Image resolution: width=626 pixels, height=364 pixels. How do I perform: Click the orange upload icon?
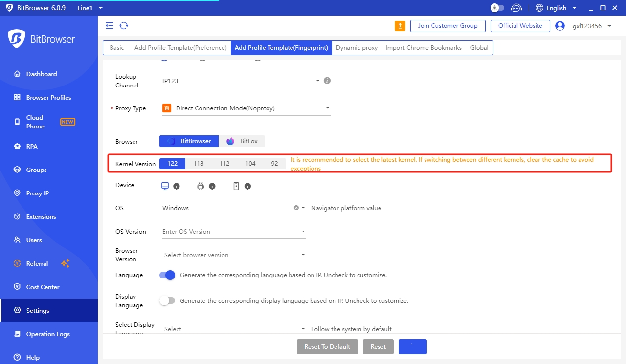(x=400, y=26)
